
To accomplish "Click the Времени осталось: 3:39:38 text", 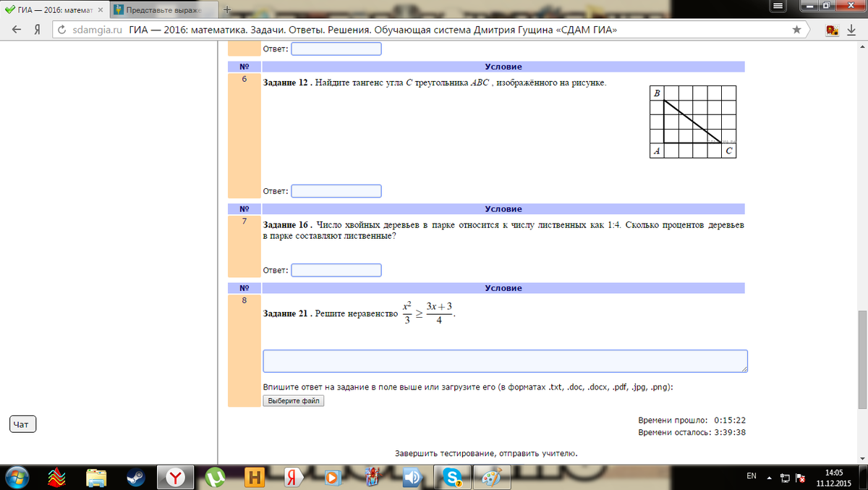I will (692, 433).
